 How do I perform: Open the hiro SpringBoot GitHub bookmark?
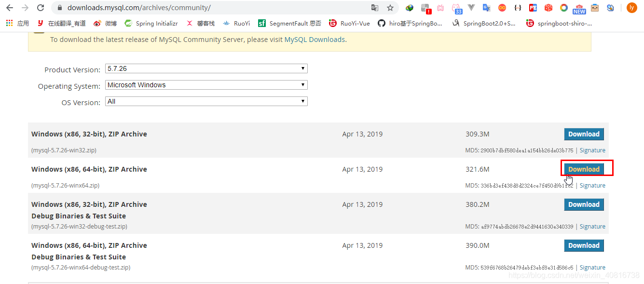[x=410, y=23]
